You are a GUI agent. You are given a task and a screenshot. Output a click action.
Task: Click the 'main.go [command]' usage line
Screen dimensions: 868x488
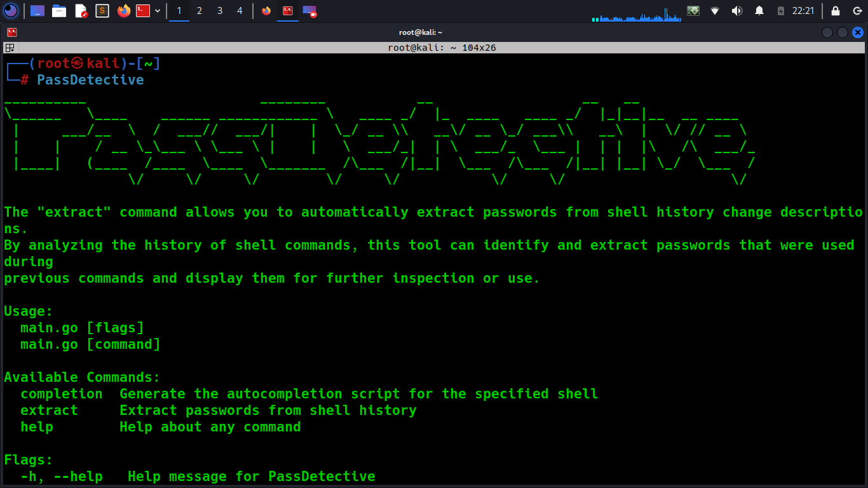(90, 344)
